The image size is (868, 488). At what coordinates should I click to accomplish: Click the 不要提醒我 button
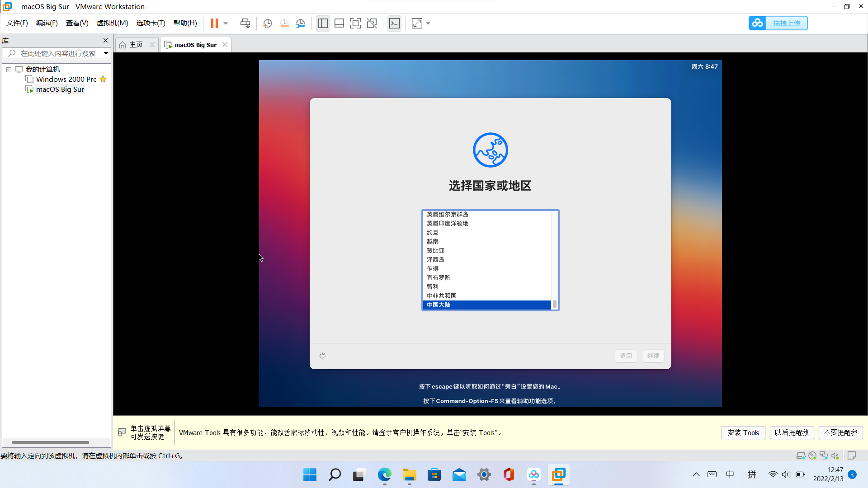pos(840,432)
